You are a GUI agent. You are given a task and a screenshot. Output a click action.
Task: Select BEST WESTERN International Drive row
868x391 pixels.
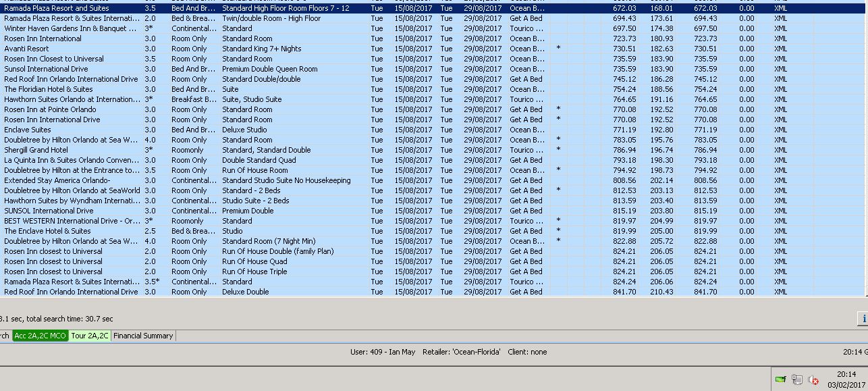point(432,221)
